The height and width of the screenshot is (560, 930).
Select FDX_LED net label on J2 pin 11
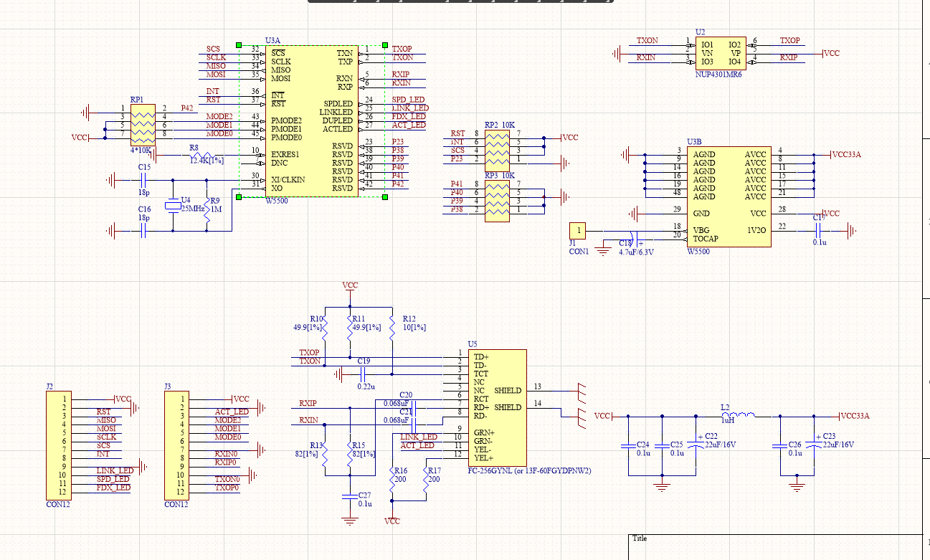tap(113, 488)
